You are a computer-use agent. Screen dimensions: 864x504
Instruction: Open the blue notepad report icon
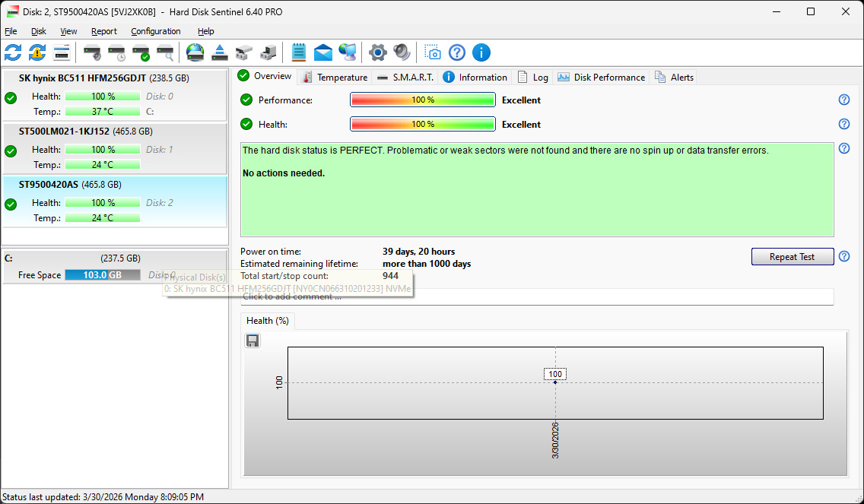coord(299,53)
